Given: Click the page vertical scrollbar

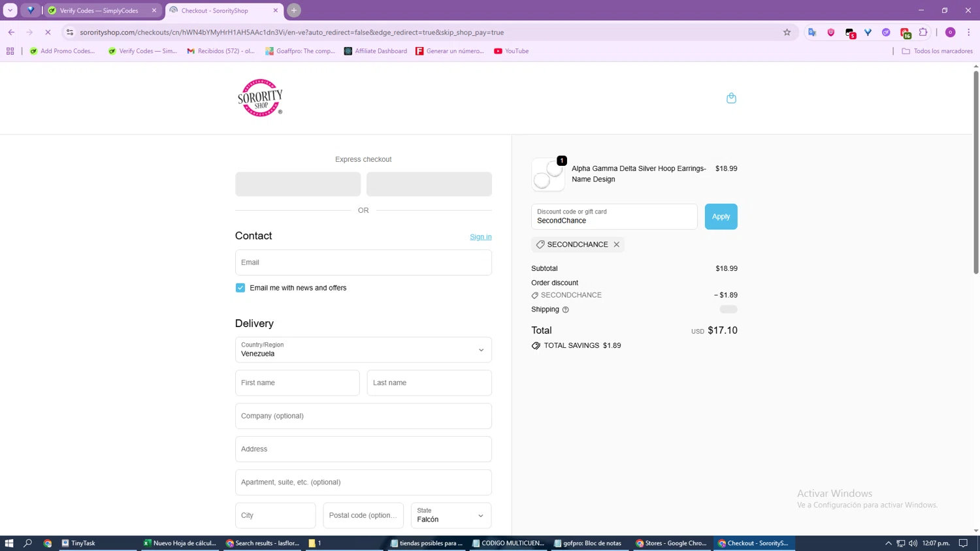Looking at the screenshot, I should point(976,171).
